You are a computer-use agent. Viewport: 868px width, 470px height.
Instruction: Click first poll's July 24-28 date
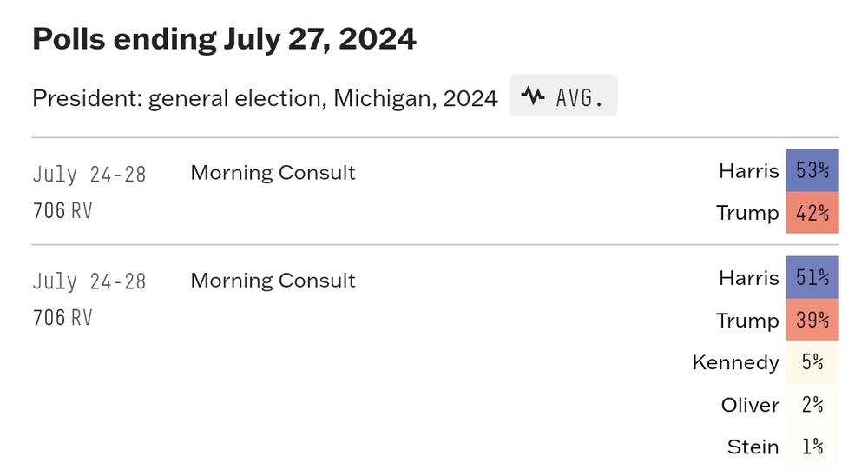(x=89, y=174)
